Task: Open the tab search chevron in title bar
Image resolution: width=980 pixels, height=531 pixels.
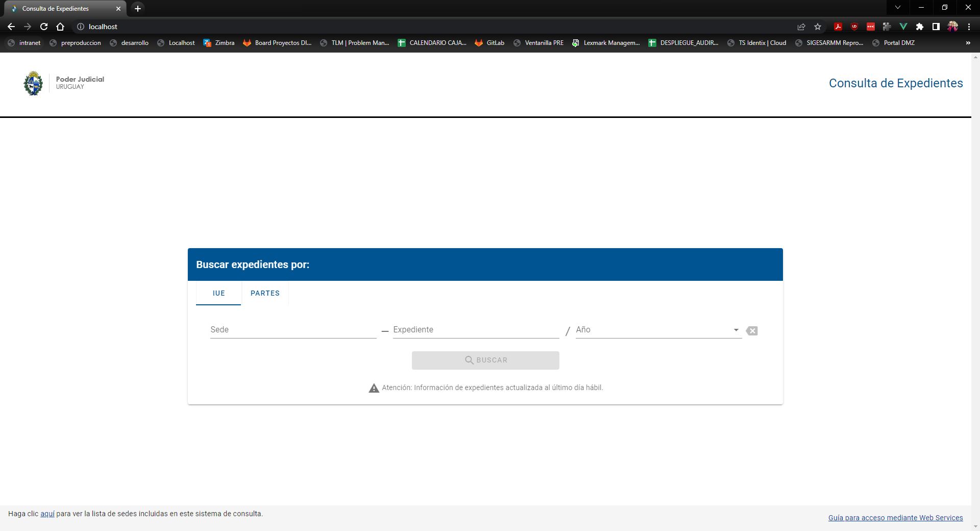Action: coord(898,8)
